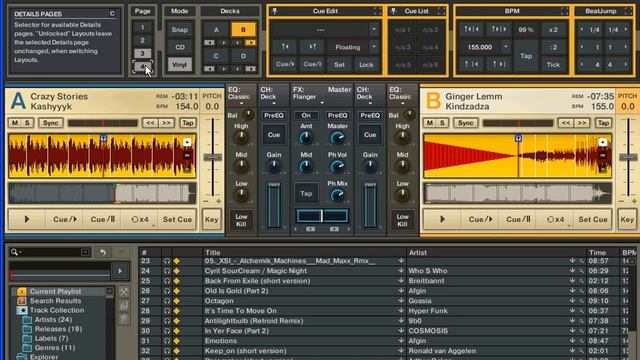Click Set in Cue Edit panel
The width and height of the screenshot is (640, 360).
click(339, 64)
